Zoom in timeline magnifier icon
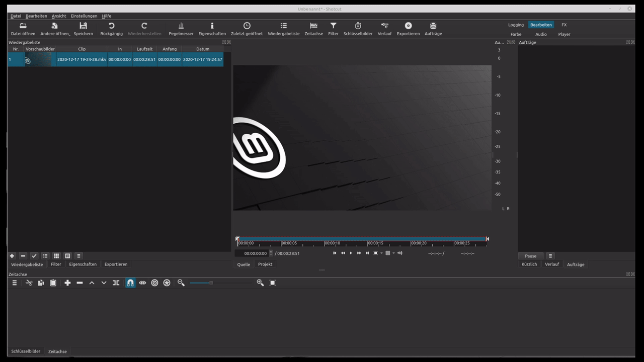The width and height of the screenshot is (644, 362). coord(260,283)
